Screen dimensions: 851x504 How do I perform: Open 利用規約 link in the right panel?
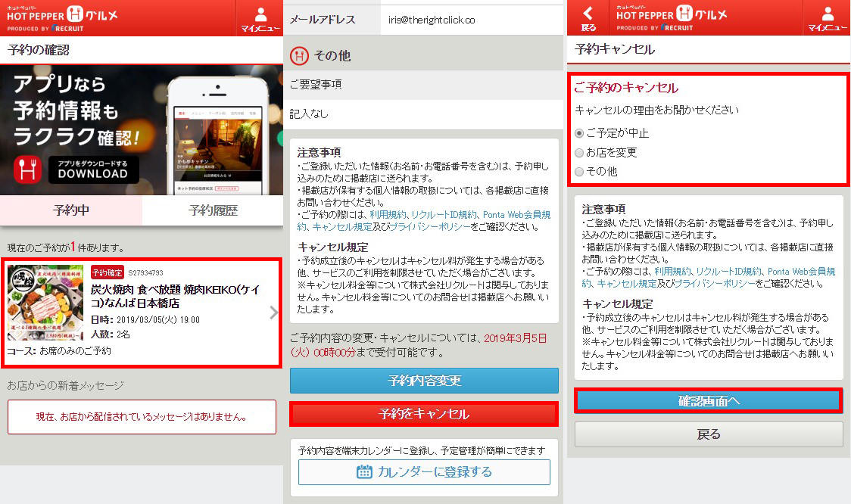point(672,271)
